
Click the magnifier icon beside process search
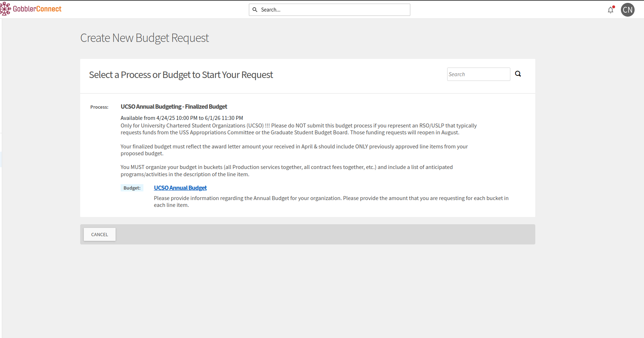click(x=518, y=74)
